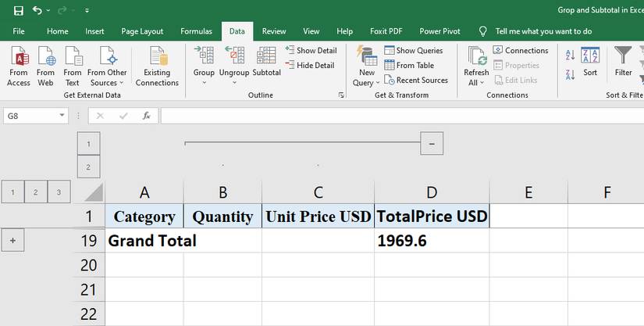
Task: Go to the Formulas tab
Action: tap(196, 31)
